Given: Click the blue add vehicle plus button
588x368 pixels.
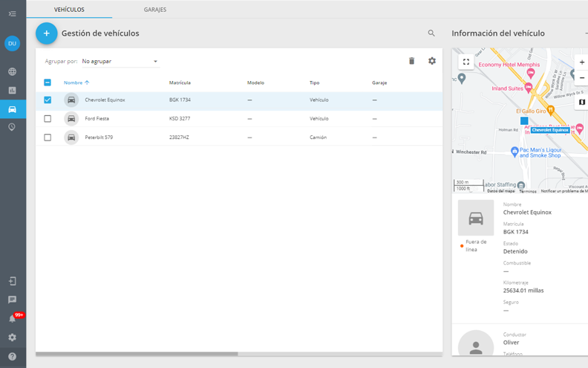Looking at the screenshot, I should (46, 33).
